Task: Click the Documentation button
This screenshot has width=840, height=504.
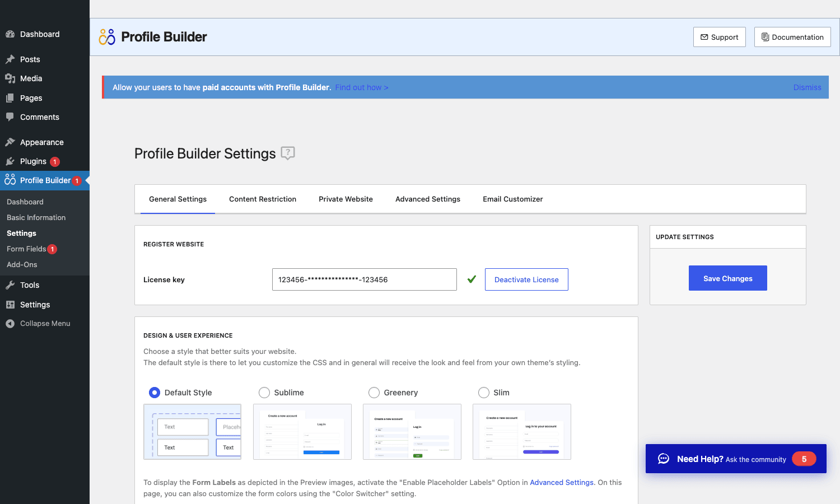Action: coord(792,37)
